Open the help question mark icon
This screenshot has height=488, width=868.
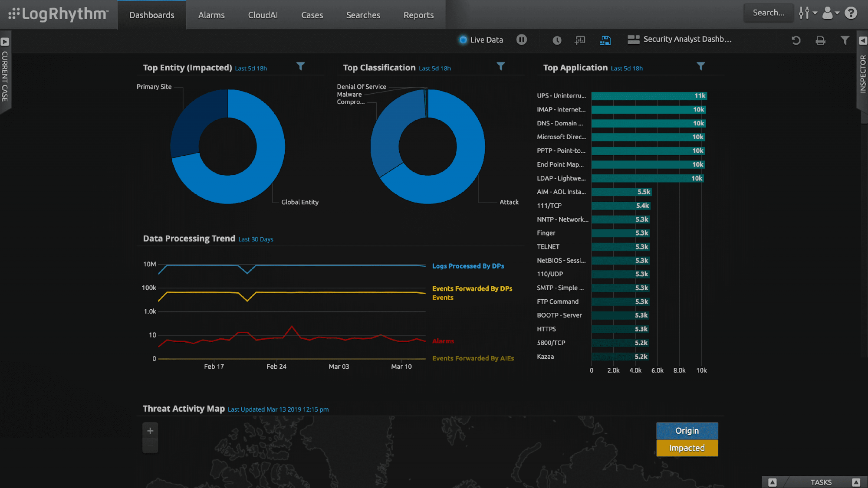tap(851, 13)
